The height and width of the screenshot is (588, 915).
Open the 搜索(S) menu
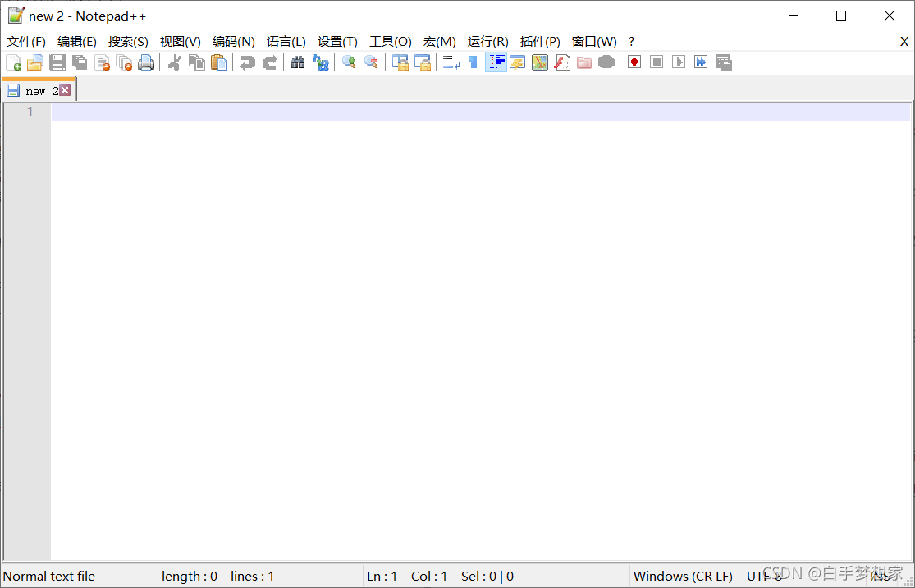pos(128,42)
